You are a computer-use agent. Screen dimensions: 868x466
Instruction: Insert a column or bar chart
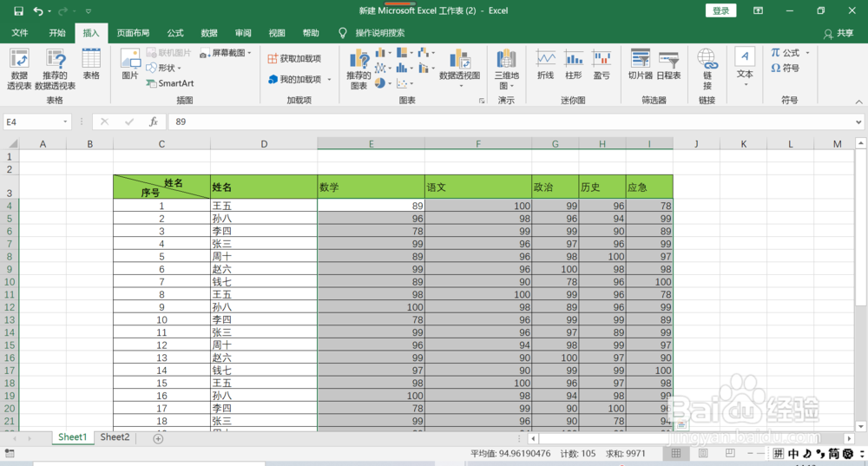tap(383, 53)
